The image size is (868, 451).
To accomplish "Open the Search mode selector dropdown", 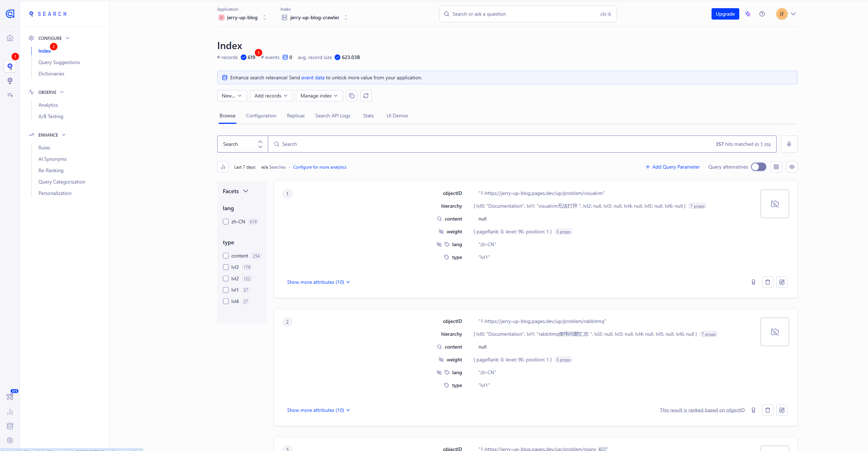I will pos(243,144).
